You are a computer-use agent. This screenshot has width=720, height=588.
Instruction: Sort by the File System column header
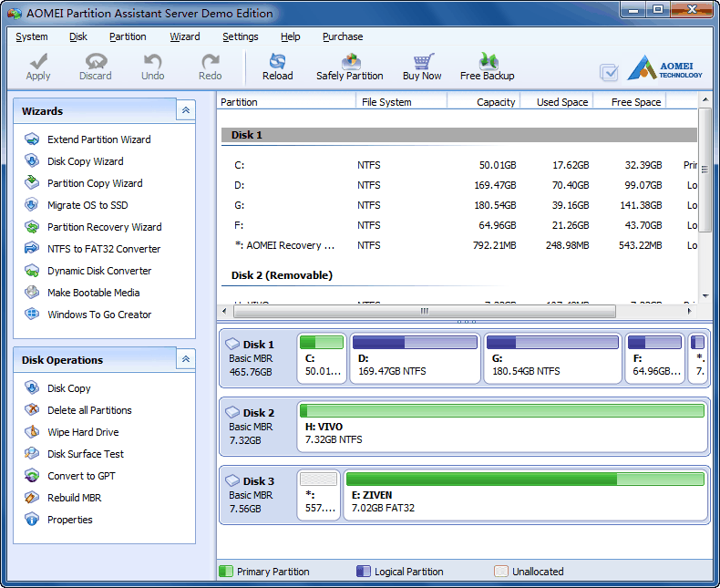(x=402, y=102)
